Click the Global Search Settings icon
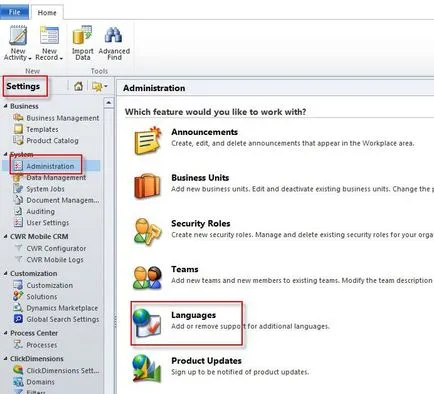The width and height of the screenshot is (434, 394). coord(18,319)
